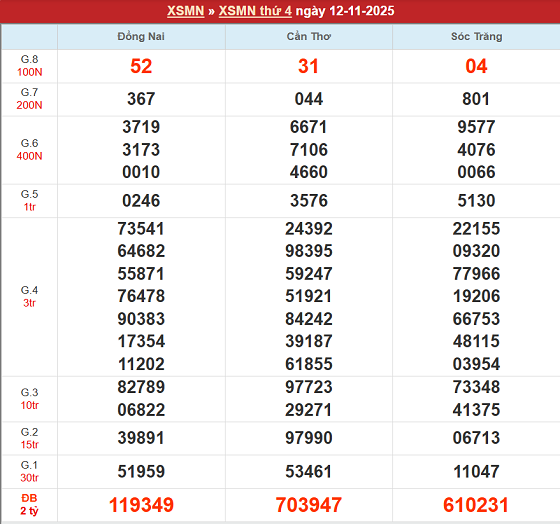Click the G.1 30tr prize label
Screen dimensions: 560x524
(30, 471)
